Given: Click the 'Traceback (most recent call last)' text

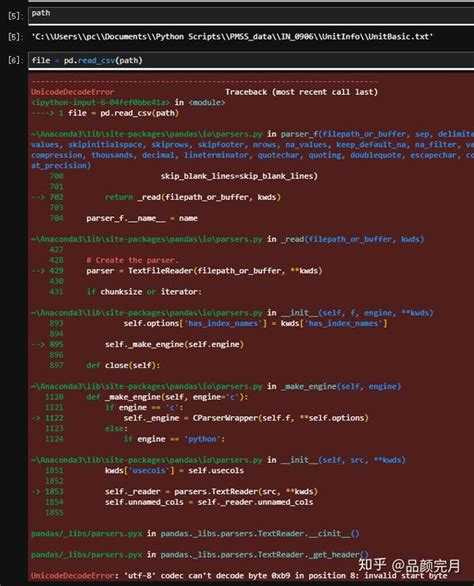Looking at the screenshot, I should click(x=301, y=92).
